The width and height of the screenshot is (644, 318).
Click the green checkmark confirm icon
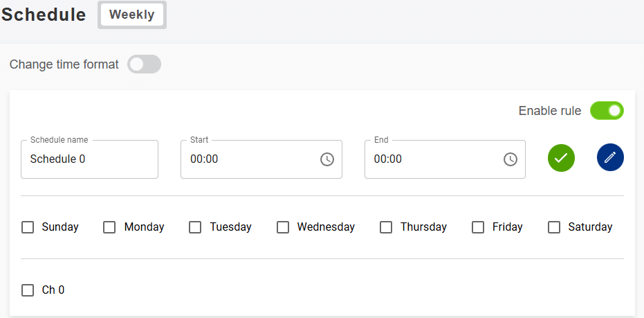[561, 158]
